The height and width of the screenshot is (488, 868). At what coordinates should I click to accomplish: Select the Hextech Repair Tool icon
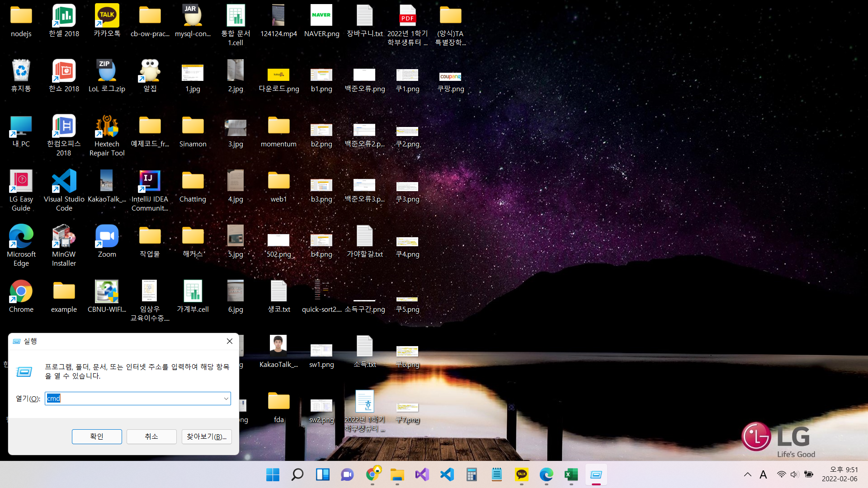coord(107,126)
